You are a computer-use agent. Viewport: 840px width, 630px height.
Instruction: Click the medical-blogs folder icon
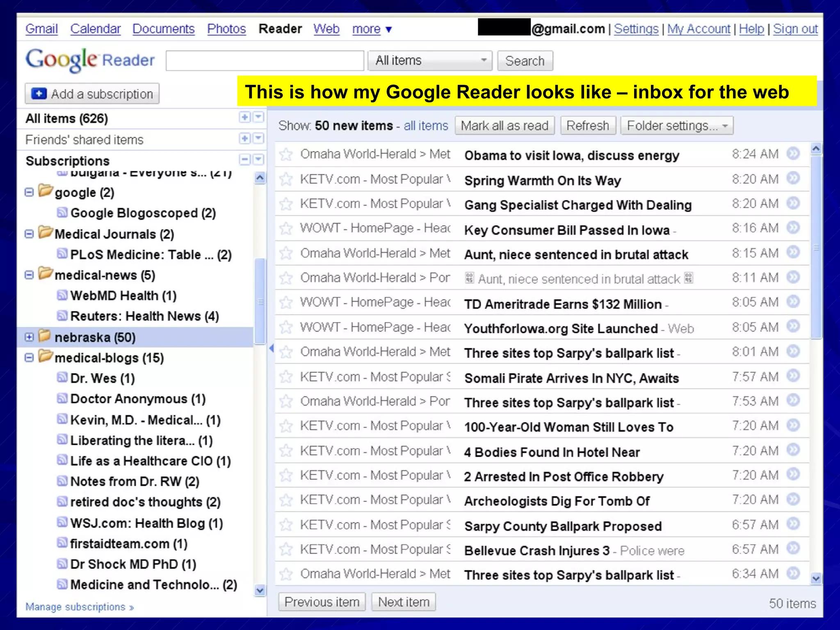(x=46, y=356)
